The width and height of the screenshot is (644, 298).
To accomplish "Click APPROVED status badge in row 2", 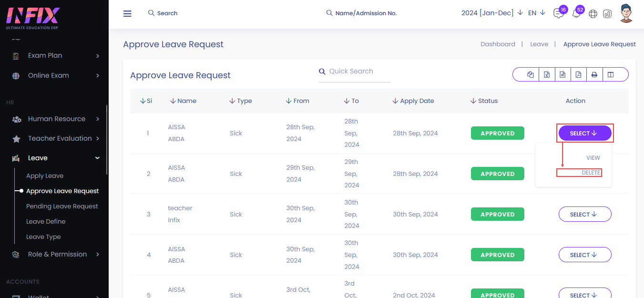I will [x=498, y=174].
